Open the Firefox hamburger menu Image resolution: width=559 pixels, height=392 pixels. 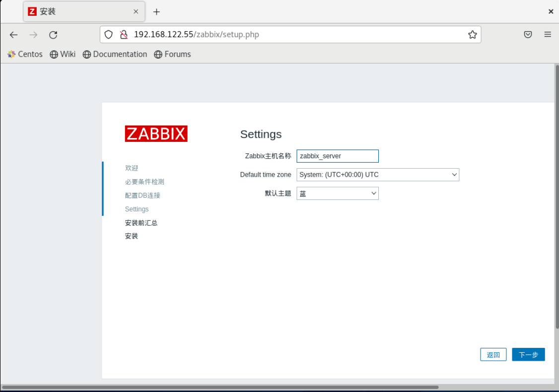pyautogui.click(x=548, y=35)
